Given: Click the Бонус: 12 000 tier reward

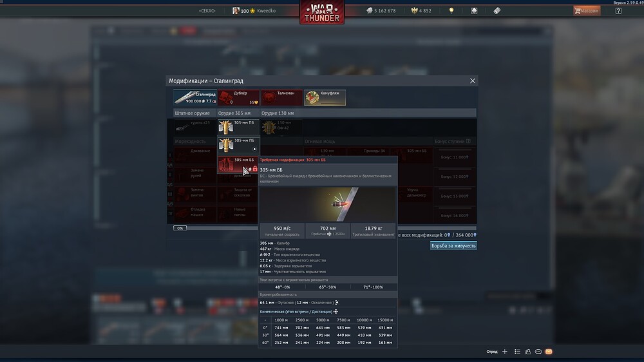Looking at the screenshot, I should coord(455,176).
